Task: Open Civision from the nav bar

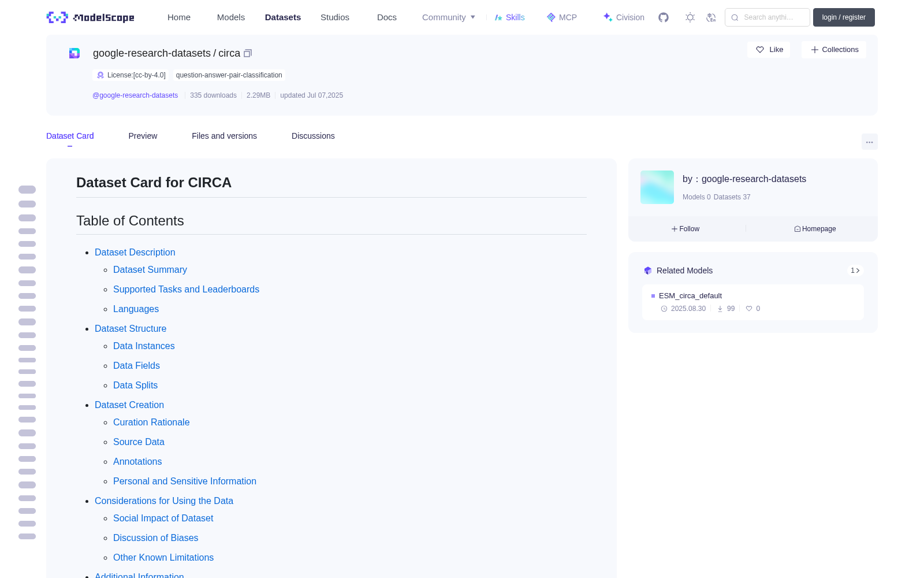Action: click(x=624, y=17)
